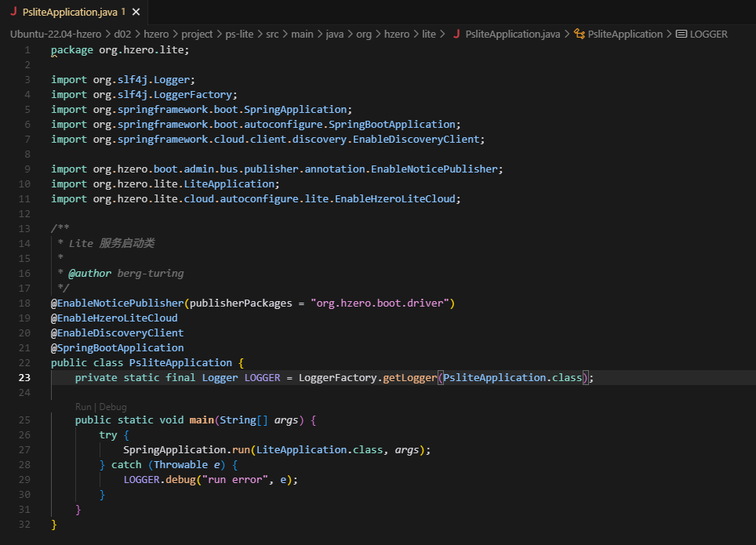
Task: Open the LOGGER symbol breadcrumb
Action: pos(708,35)
